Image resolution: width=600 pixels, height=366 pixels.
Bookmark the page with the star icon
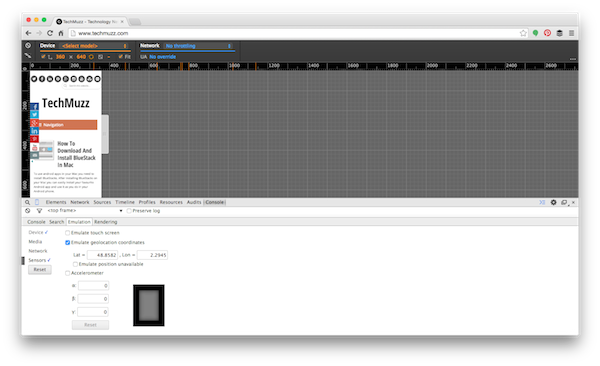523,33
